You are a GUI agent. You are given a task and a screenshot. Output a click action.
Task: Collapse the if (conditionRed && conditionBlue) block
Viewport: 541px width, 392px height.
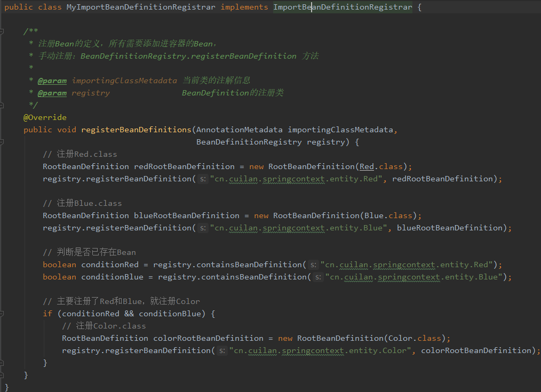[x=2, y=314]
